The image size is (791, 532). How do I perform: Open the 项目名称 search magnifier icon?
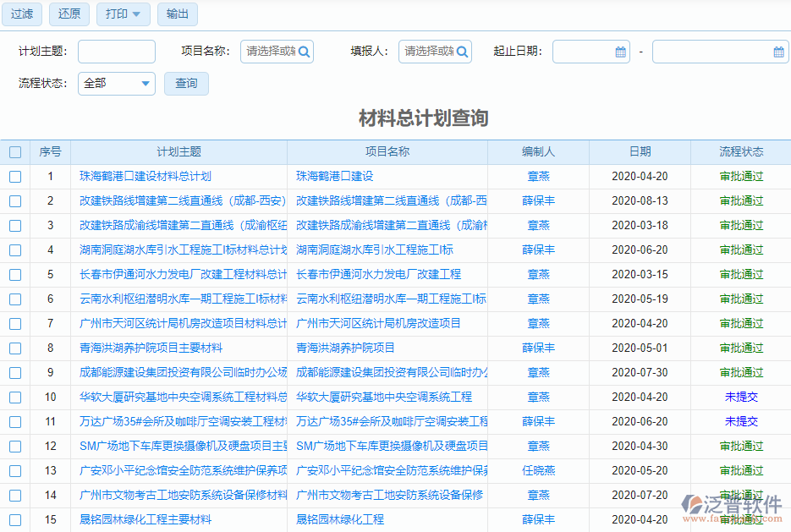305,51
